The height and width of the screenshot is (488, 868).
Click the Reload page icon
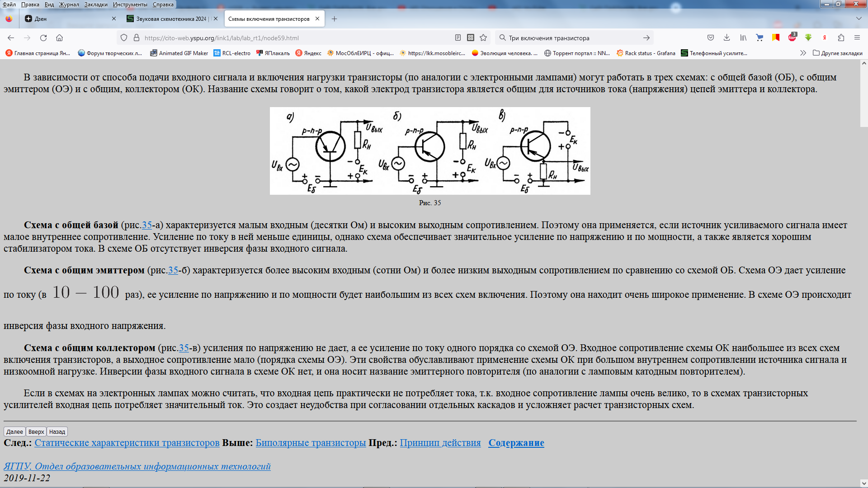pyautogui.click(x=43, y=38)
